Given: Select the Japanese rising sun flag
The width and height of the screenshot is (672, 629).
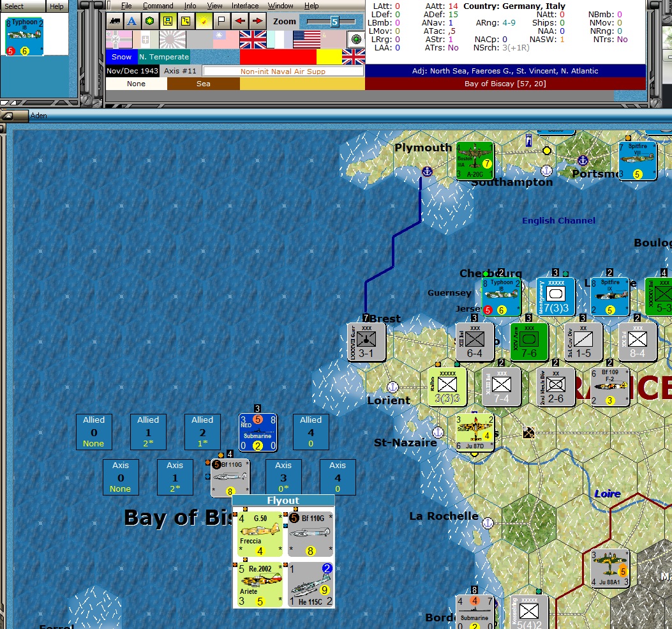Looking at the screenshot, I should (173, 40).
